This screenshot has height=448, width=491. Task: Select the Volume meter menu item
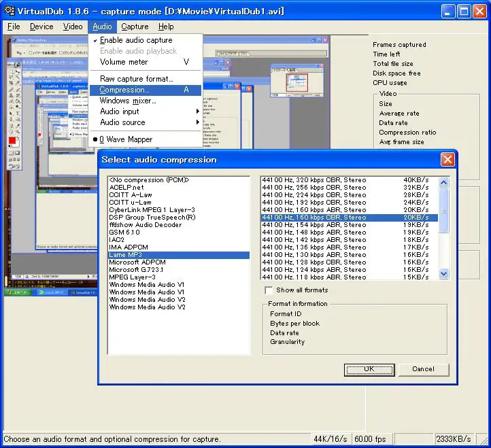tap(124, 62)
